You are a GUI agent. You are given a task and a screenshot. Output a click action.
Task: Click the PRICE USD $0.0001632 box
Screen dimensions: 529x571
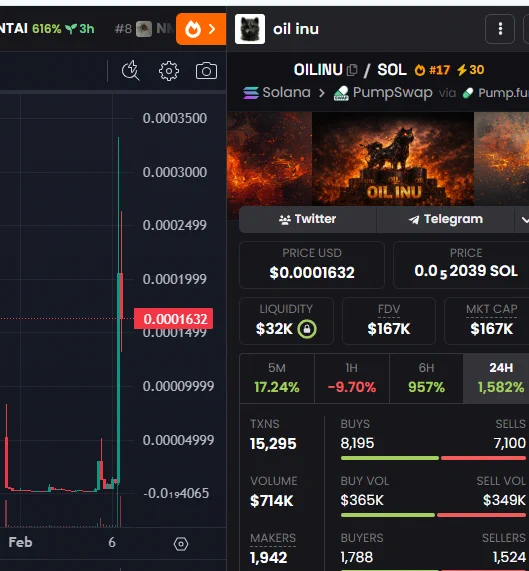click(312, 265)
